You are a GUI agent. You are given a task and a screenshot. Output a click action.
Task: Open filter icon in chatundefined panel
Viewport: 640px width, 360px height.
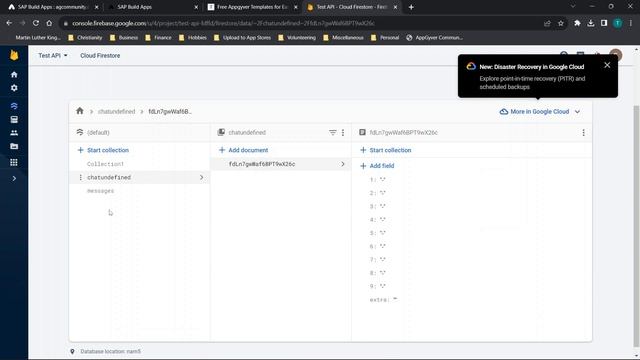pos(333,133)
